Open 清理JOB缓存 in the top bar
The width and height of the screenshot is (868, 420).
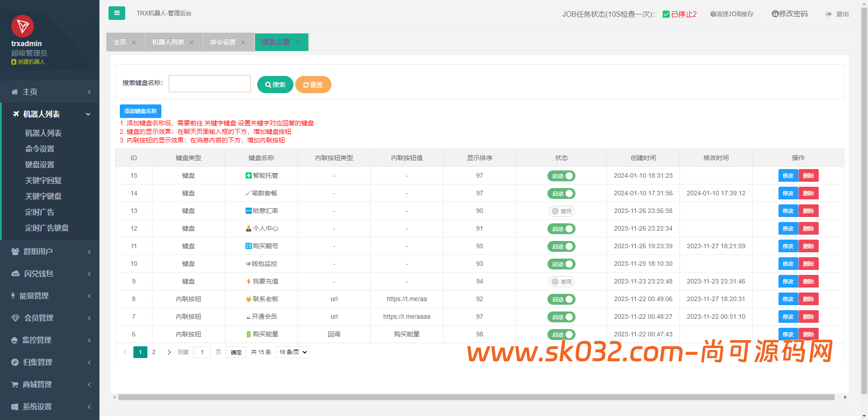[731, 14]
